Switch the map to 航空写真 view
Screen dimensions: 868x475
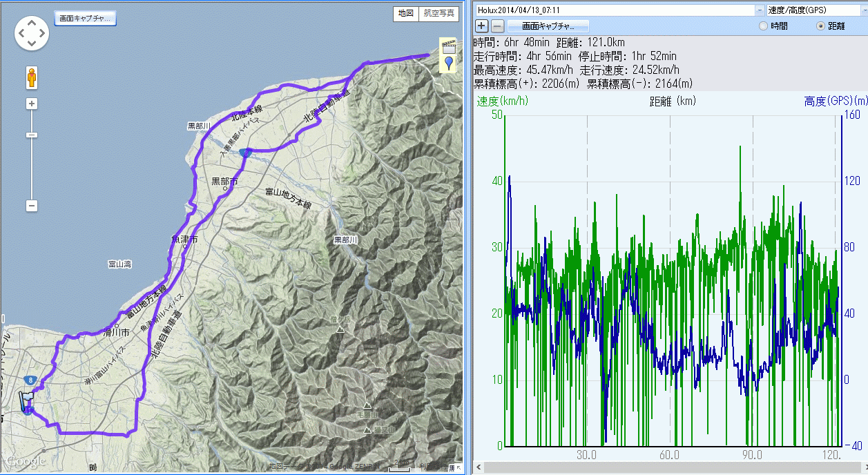[x=438, y=13]
